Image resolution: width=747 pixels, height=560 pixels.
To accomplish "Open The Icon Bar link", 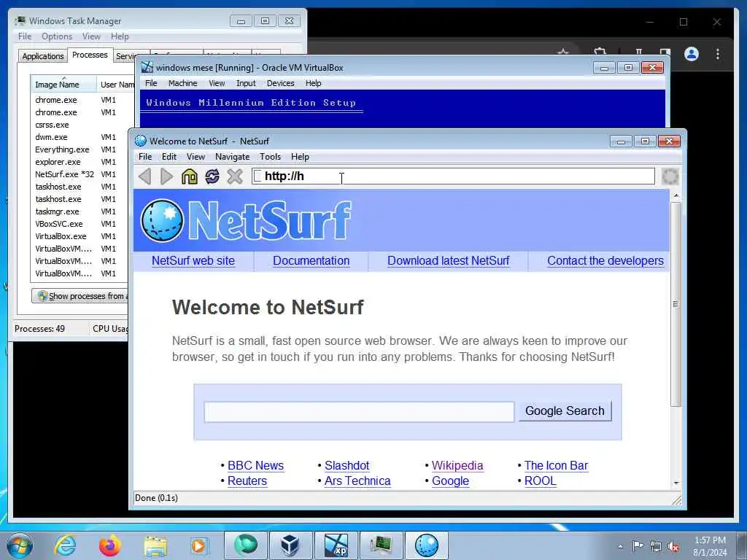I will coord(556,465).
